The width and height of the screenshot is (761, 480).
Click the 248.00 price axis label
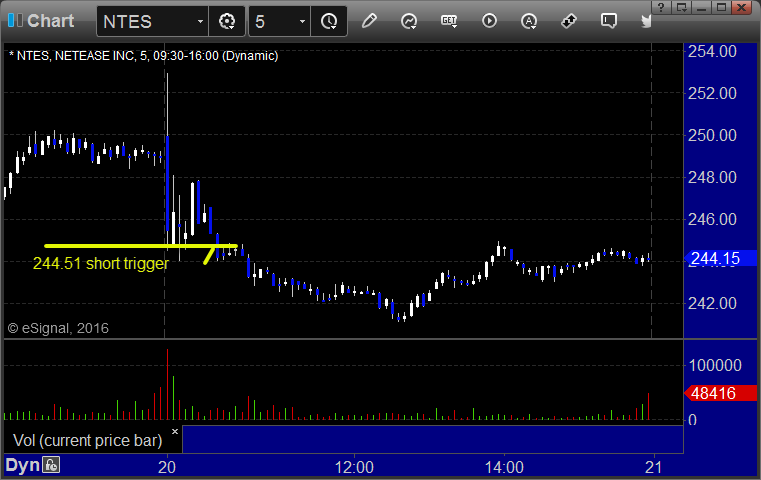tap(712, 177)
